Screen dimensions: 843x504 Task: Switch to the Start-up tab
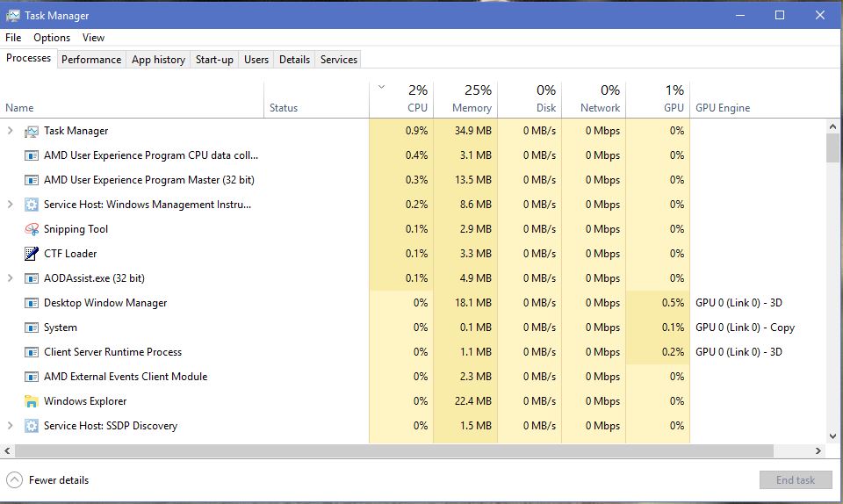214,60
